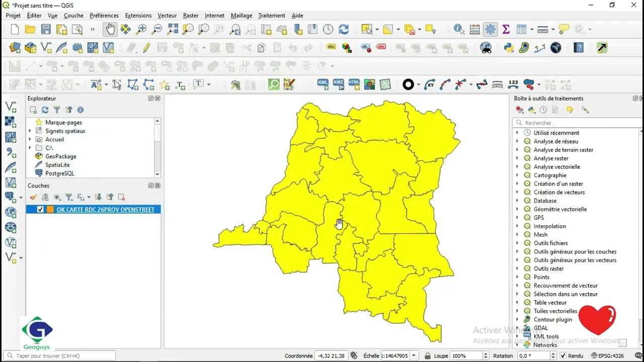Open the Vecteur menu
The image size is (644, 362).
pyautogui.click(x=167, y=16)
